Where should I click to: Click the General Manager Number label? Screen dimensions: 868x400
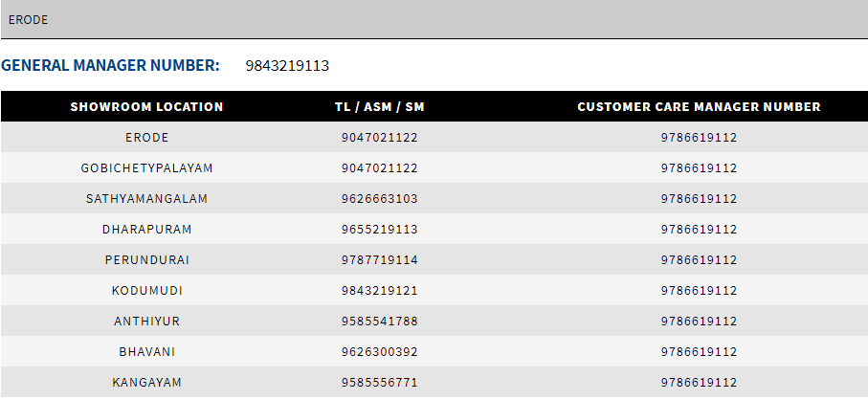coord(110,66)
